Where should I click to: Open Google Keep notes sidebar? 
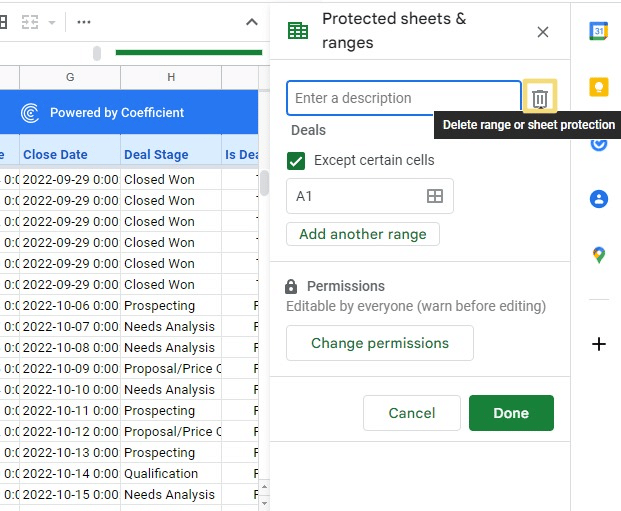click(x=599, y=87)
